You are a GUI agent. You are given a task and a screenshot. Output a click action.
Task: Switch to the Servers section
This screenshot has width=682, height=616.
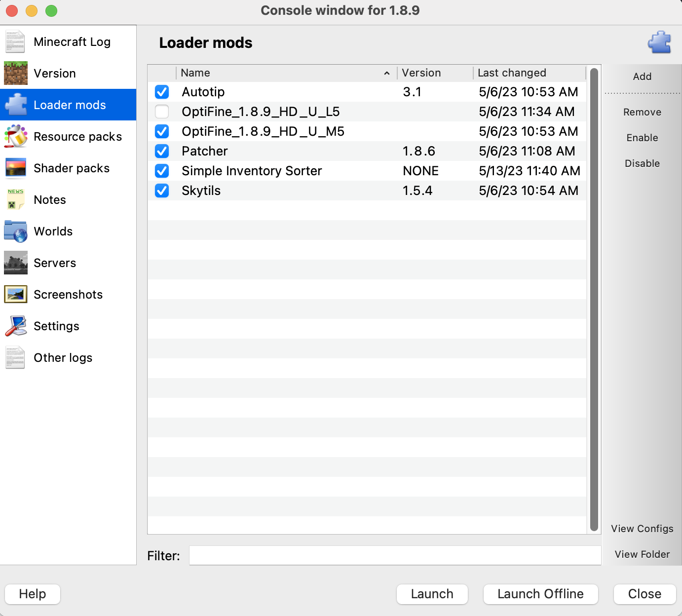[x=55, y=263]
